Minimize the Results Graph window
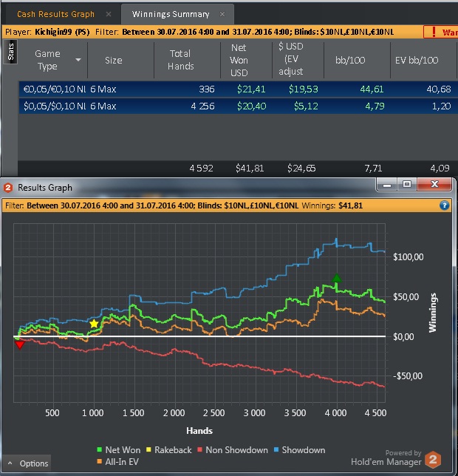Screen dimensions: 458x476 [387, 184]
